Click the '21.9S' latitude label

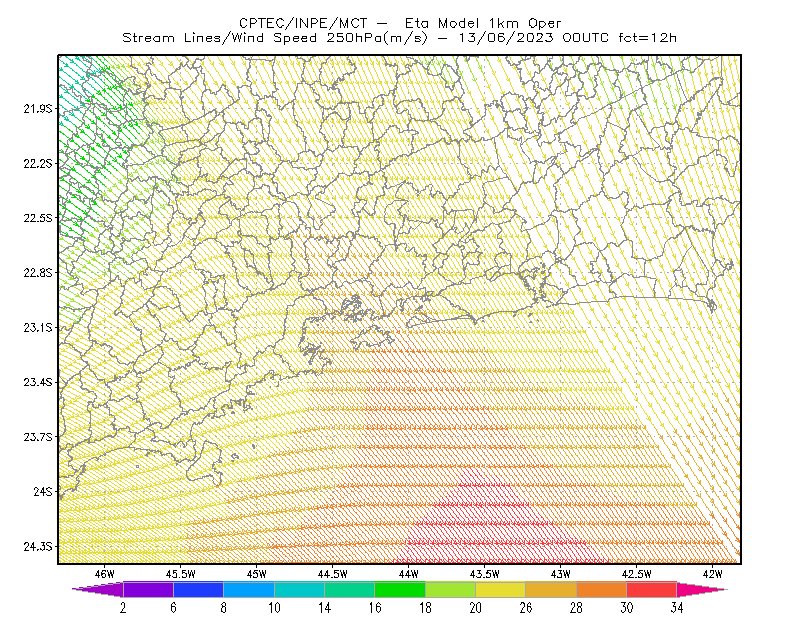[38, 108]
